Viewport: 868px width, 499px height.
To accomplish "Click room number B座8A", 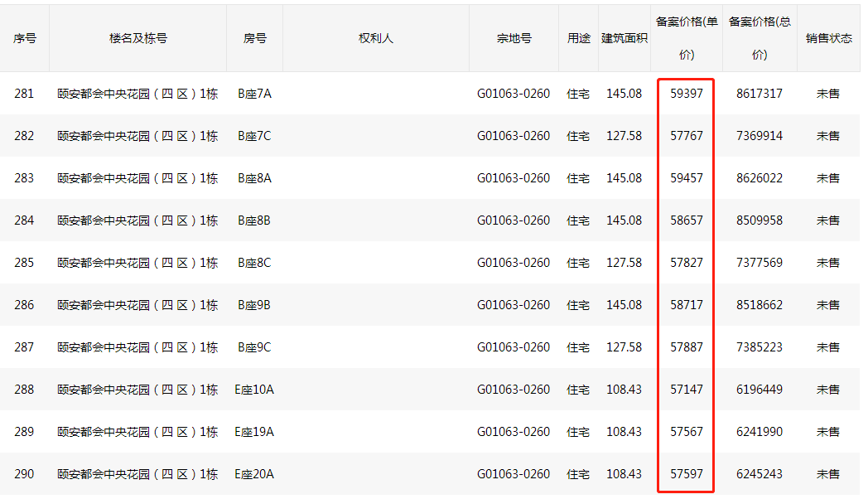I will (254, 177).
